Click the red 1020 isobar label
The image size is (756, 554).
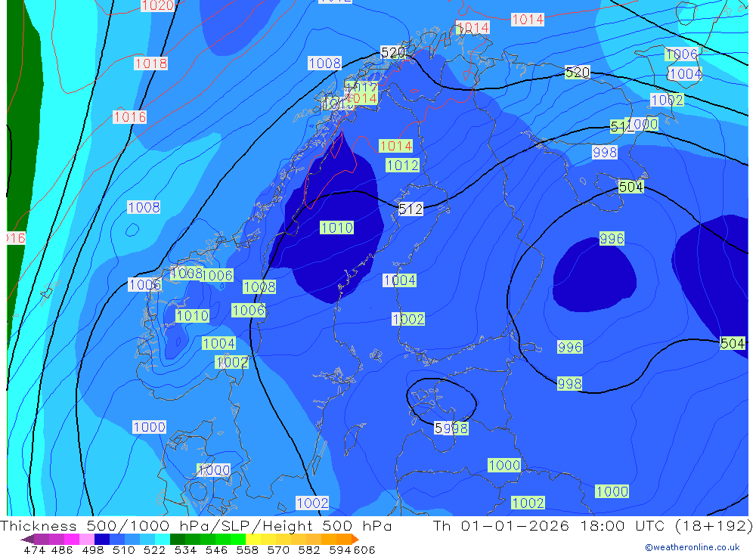point(158,5)
